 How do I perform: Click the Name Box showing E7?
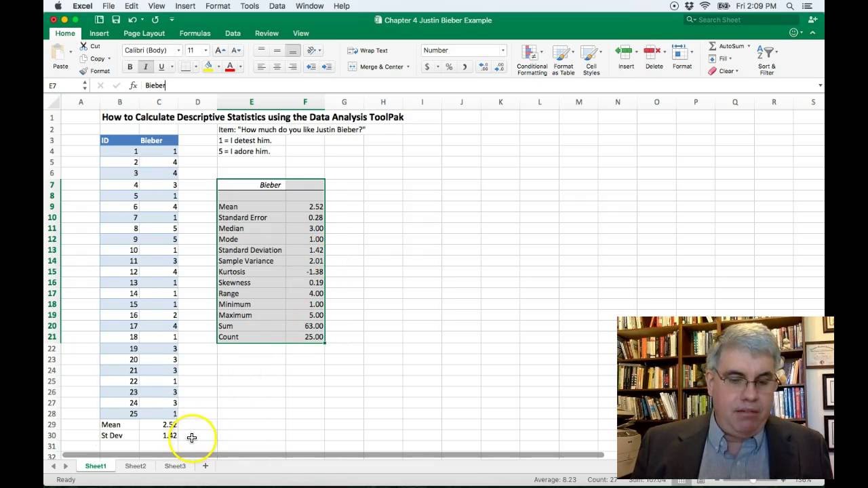[62, 85]
